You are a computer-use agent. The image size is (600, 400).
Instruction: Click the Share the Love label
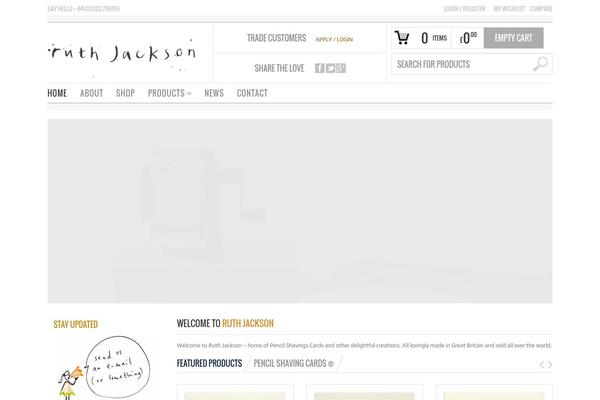click(x=279, y=68)
